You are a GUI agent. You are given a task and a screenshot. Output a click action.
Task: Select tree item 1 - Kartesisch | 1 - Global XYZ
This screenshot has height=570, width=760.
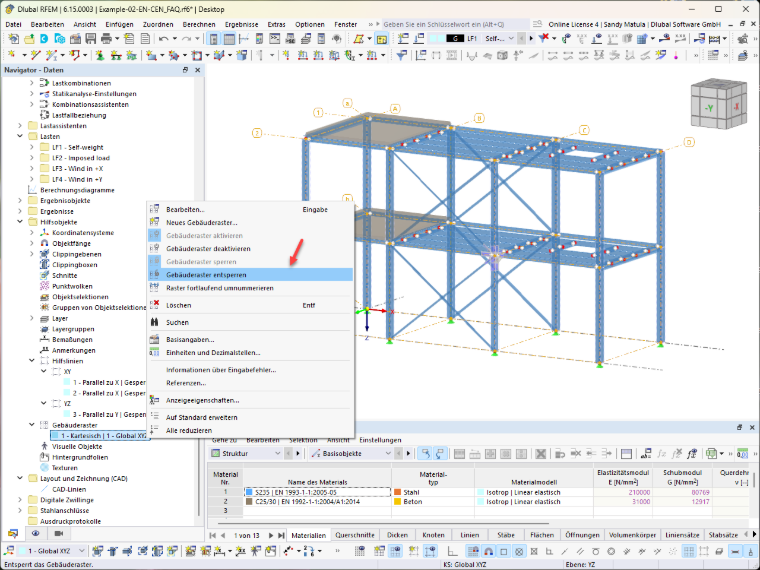pos(99,436)
